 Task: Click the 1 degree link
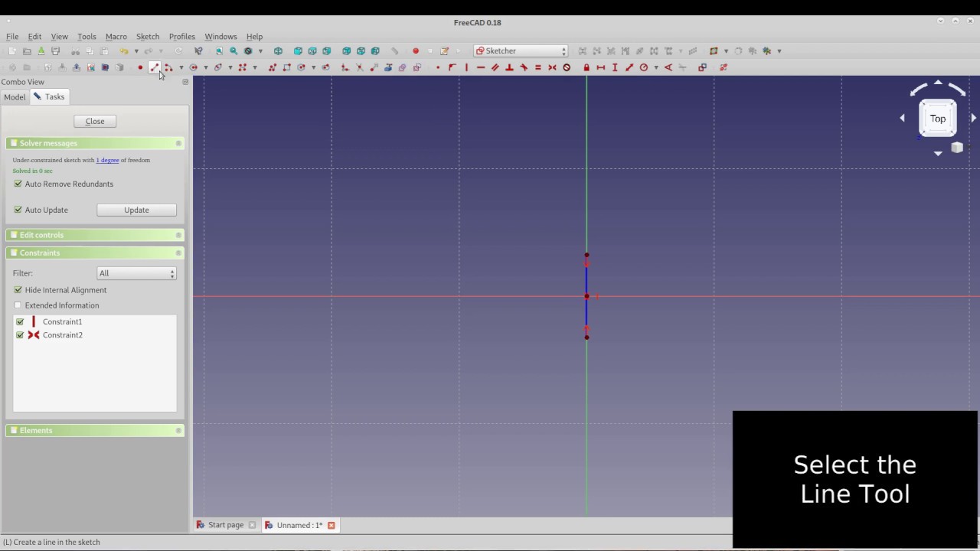(x=107, y=160)
